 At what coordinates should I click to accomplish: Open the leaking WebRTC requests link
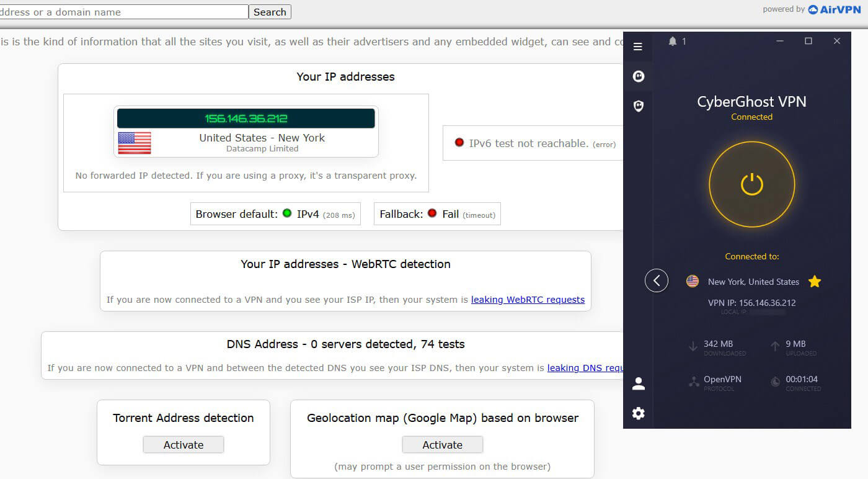tap(528, 300)
